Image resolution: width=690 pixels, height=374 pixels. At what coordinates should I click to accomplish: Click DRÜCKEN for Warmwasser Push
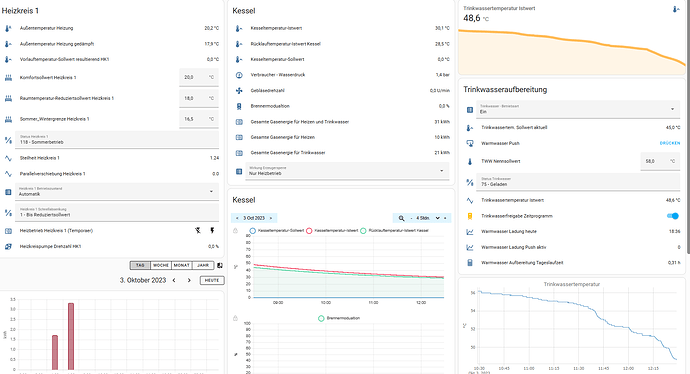pos(670,143)
